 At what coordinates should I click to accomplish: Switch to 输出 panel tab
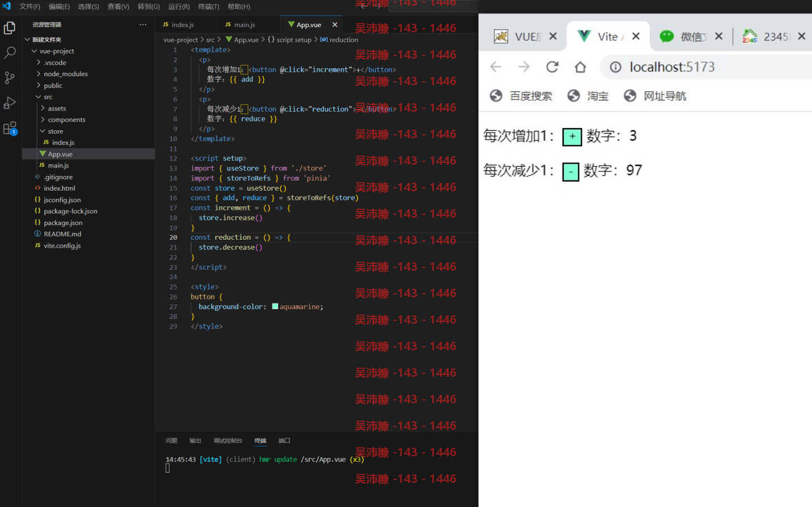coord(195,440)
